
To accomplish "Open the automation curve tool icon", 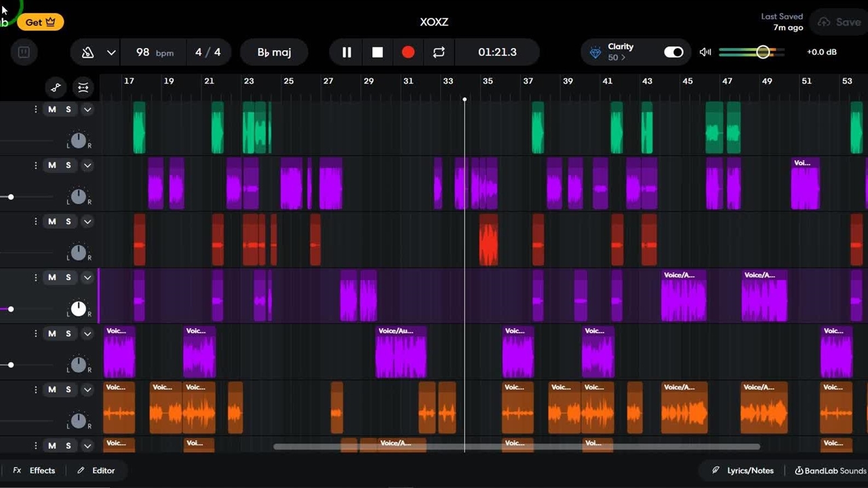I will pyautogui.click(x=56, y=87).
